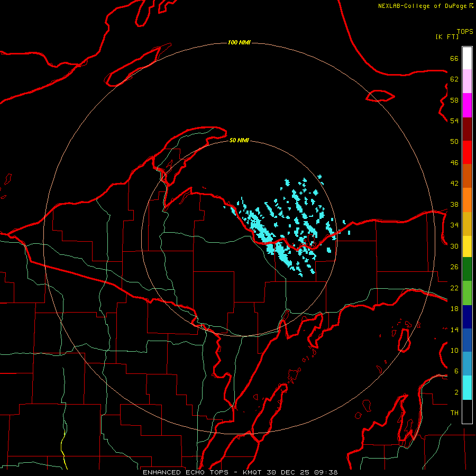Click the '[K FT]' units label
The image size is (476, 476).
coord(447,36)
